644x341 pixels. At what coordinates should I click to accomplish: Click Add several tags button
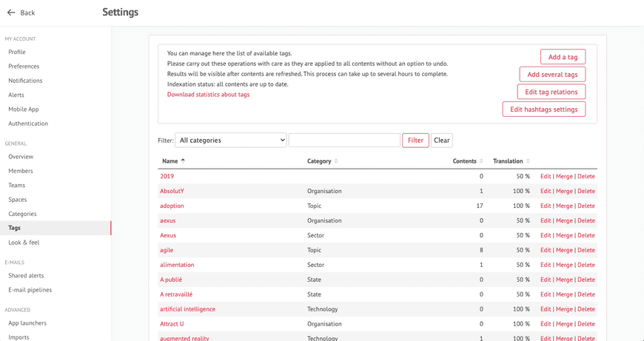552,75
